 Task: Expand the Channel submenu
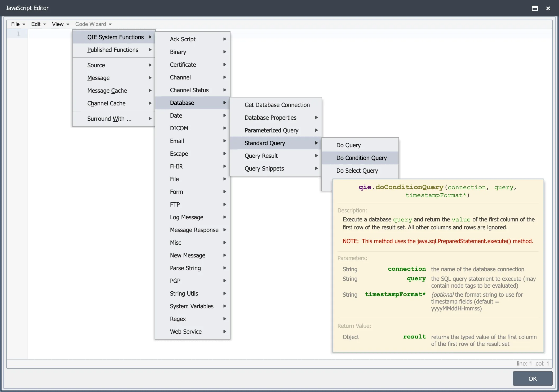[193, 77]
